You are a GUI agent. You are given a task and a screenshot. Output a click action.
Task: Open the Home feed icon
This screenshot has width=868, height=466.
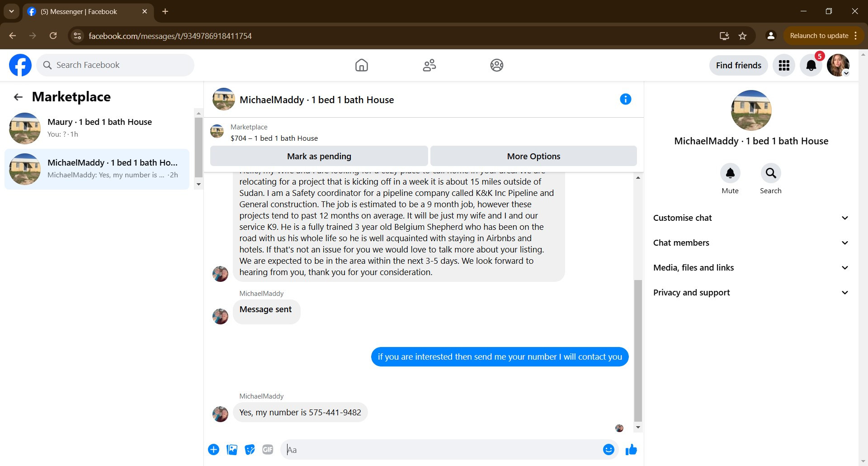coord(362,65)
